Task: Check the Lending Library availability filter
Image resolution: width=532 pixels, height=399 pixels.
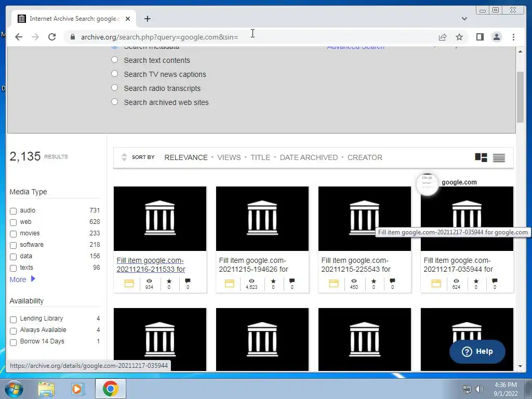Action: point(13,320)
